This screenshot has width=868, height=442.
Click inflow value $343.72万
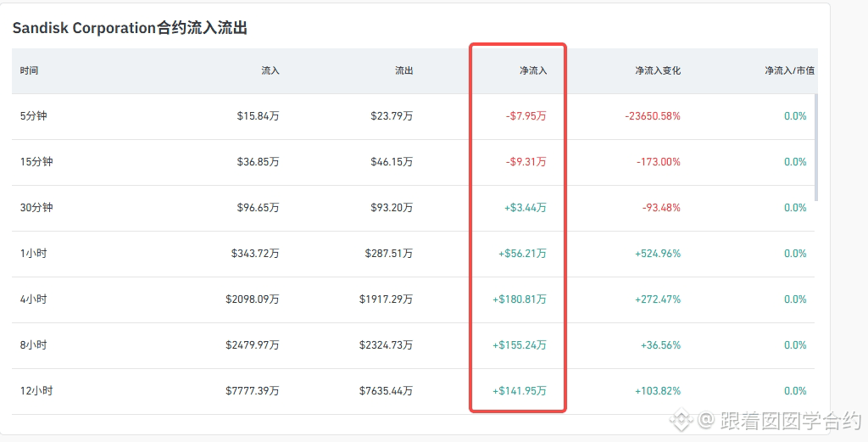pos(255,254)
